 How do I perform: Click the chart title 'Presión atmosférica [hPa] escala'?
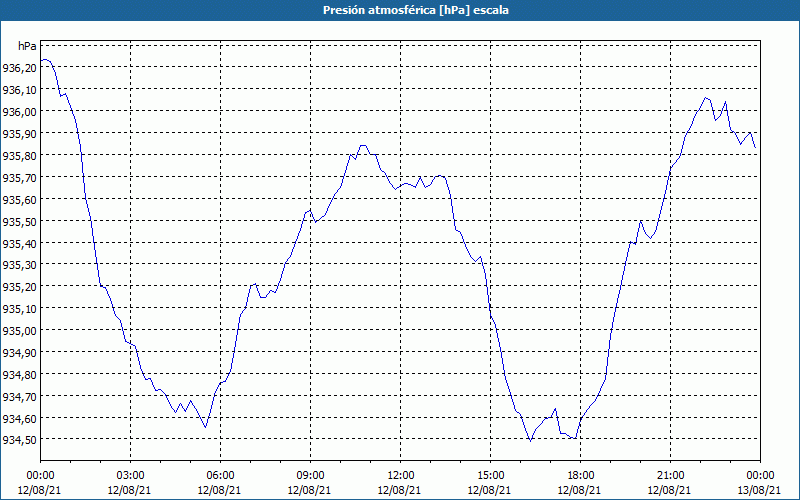pyautogui.click(x=416, y=10)
